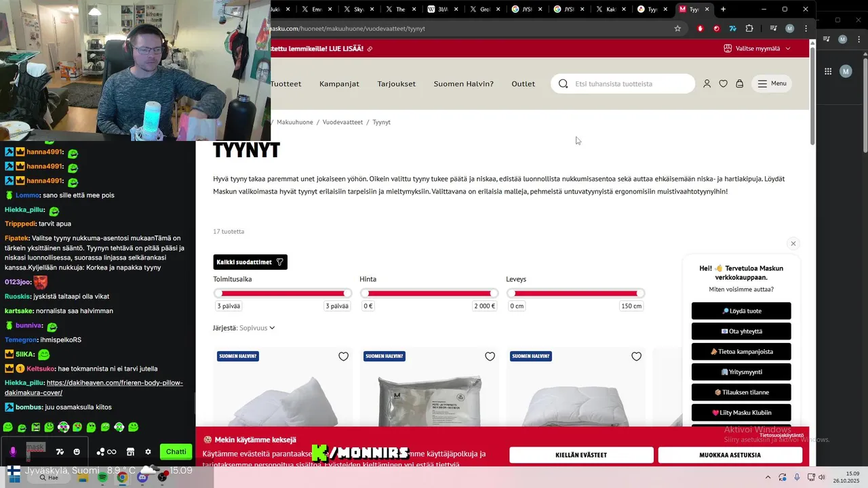
Task: Open Spotify from the taskbar
Action: tap(103, 477)
